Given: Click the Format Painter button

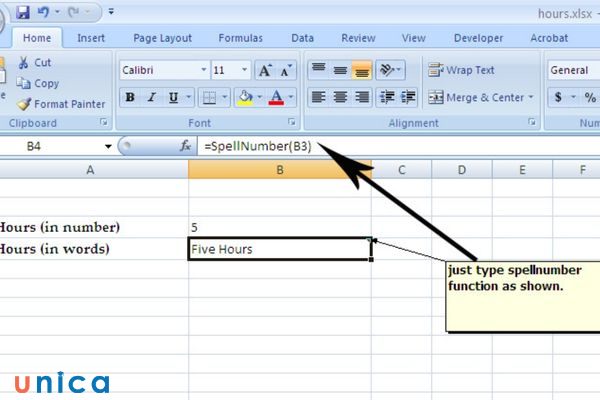Looking at the screenshot, I should 60,104.
